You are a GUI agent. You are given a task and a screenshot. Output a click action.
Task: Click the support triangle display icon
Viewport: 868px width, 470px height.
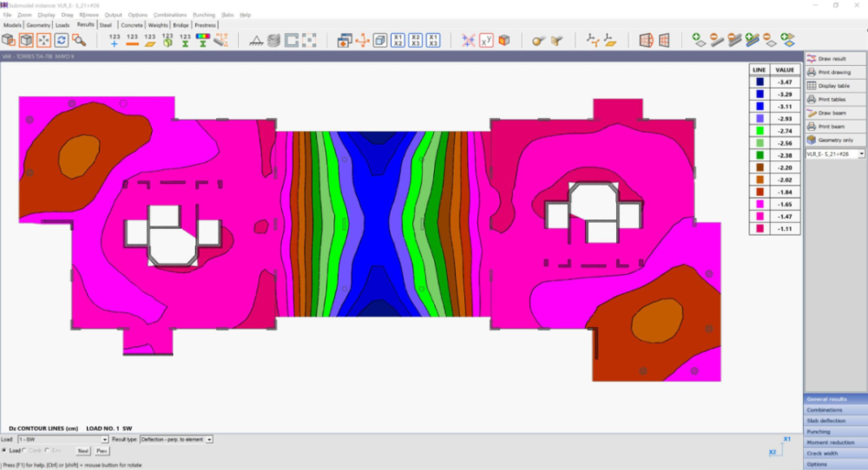256,40
